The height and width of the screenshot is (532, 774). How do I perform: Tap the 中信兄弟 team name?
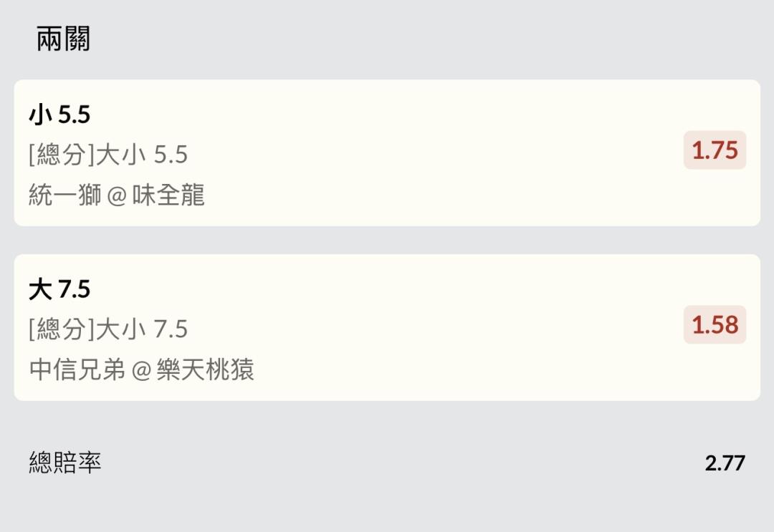click(77, 369)
